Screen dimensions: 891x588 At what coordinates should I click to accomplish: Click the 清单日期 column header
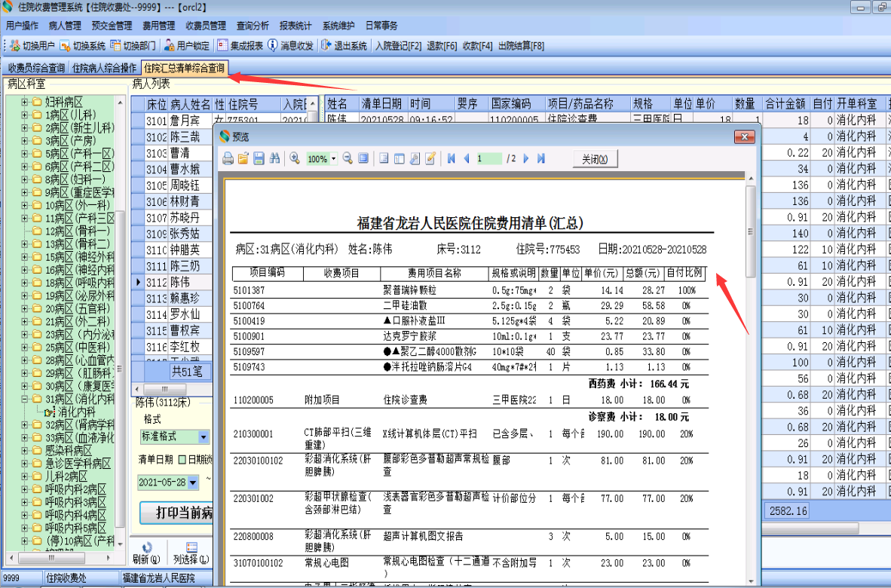(x=382, y=104)
